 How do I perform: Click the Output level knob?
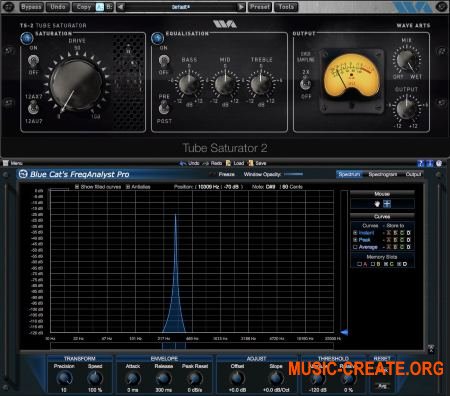tap(406, 108)
